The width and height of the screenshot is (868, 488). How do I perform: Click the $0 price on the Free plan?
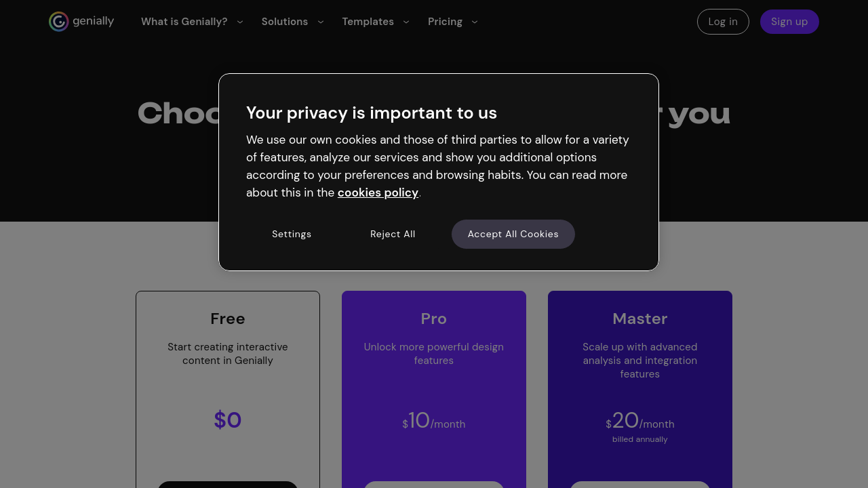(228, 420)
